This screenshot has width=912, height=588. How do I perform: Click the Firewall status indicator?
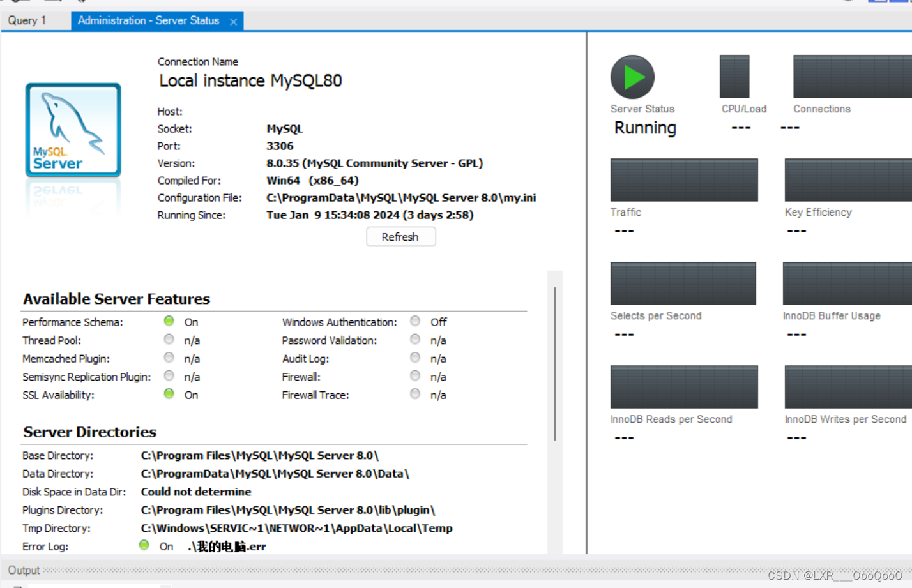(x=415, y=376)
